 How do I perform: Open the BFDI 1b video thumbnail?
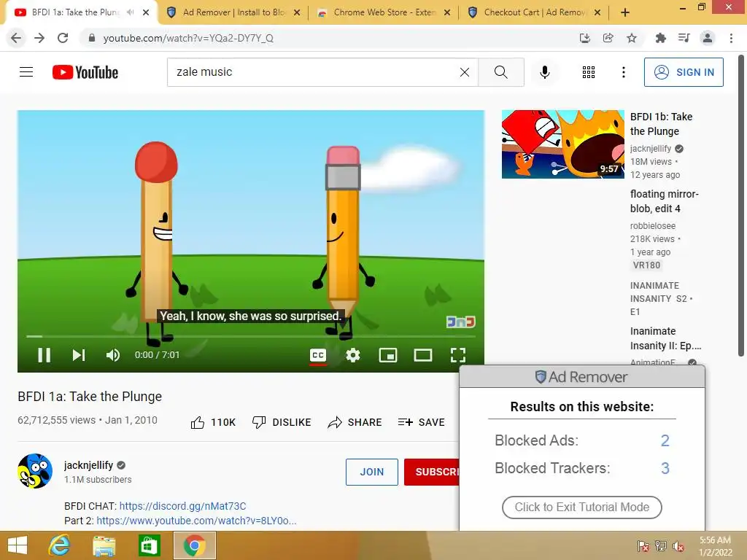pos(562,144)
